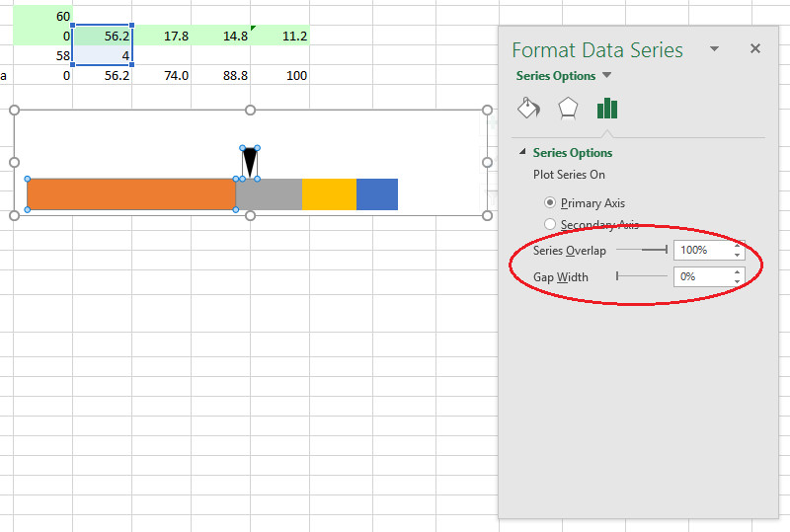
Task: Open the Fill & Line paint bucket tab
Action: 528,108
